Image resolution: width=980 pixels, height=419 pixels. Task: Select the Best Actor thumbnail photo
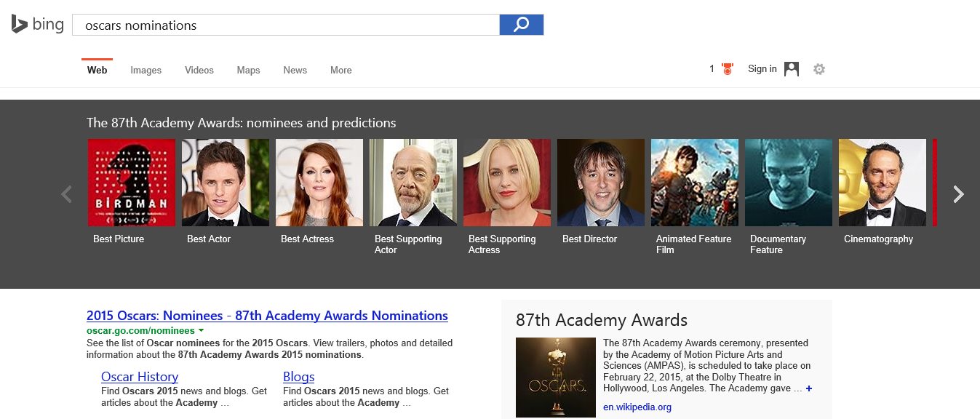(x=226, y=183)
